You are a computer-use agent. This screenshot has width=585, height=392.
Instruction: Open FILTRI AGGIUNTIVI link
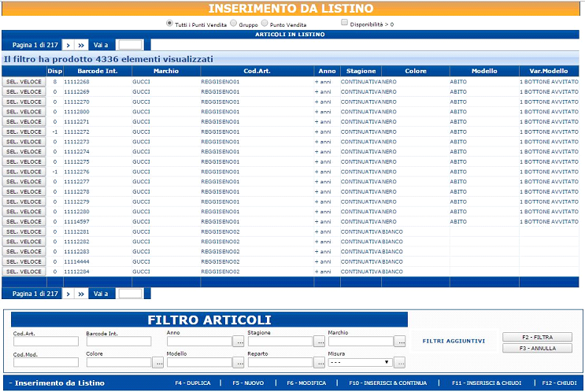pyautogui.click(x=454, y=341)
